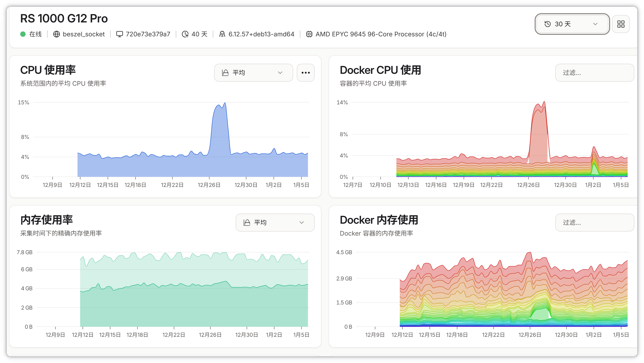Click the history clock icon in time selector
644x363 pixels.
coord(547,24)
